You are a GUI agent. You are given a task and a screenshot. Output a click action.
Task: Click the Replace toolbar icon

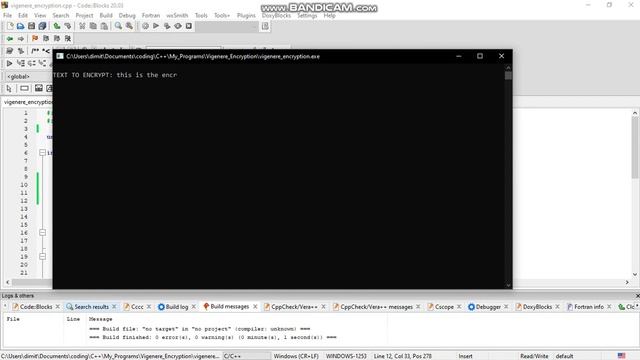[129, 26]
